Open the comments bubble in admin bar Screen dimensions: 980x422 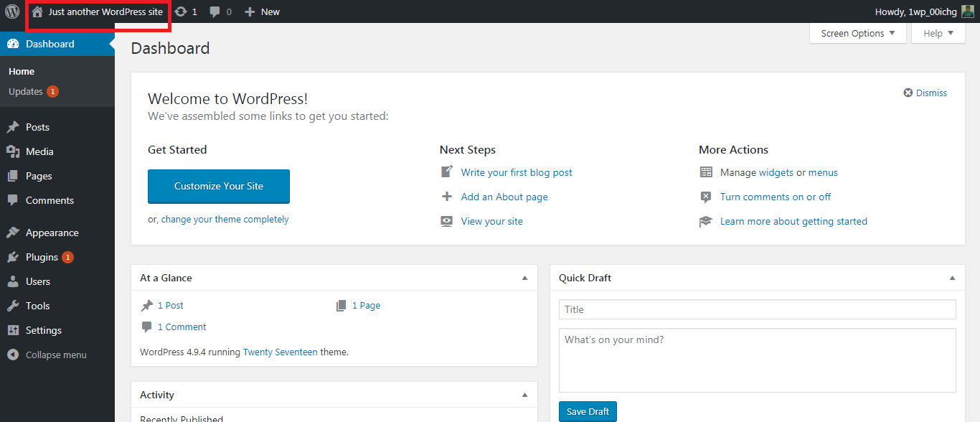point(215,11)
